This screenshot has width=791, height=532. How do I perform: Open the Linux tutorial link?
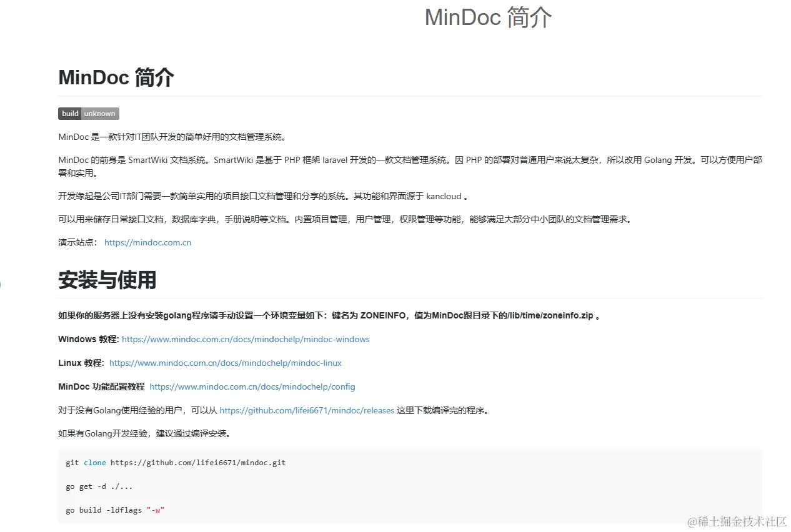click(225, 363)
